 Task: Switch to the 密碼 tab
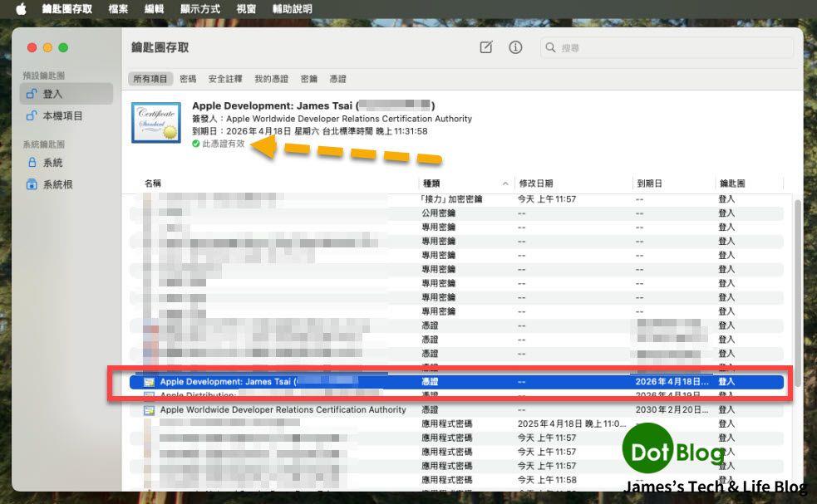click(x=188, y=79)
